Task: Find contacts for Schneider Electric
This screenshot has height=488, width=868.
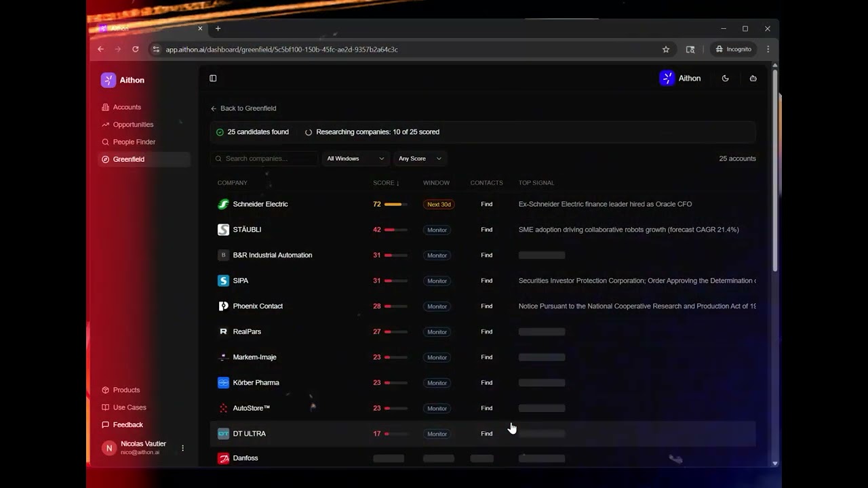Action: tap(487, 204)
